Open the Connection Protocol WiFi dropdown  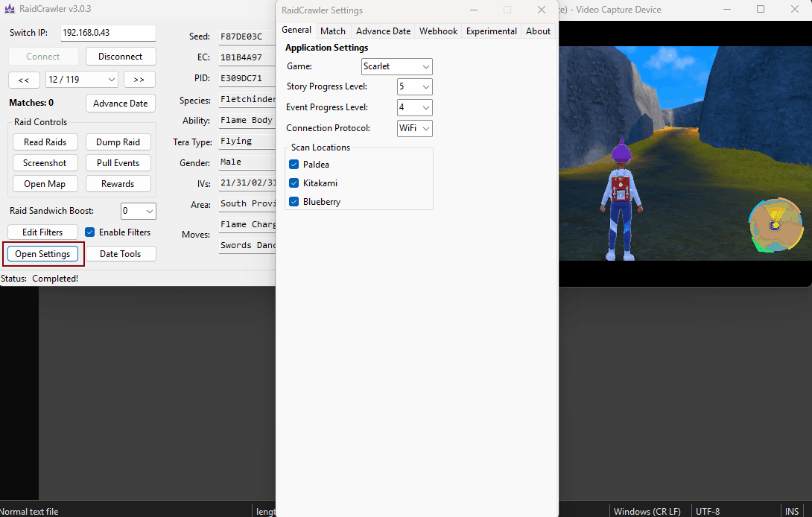click(414, 128)
